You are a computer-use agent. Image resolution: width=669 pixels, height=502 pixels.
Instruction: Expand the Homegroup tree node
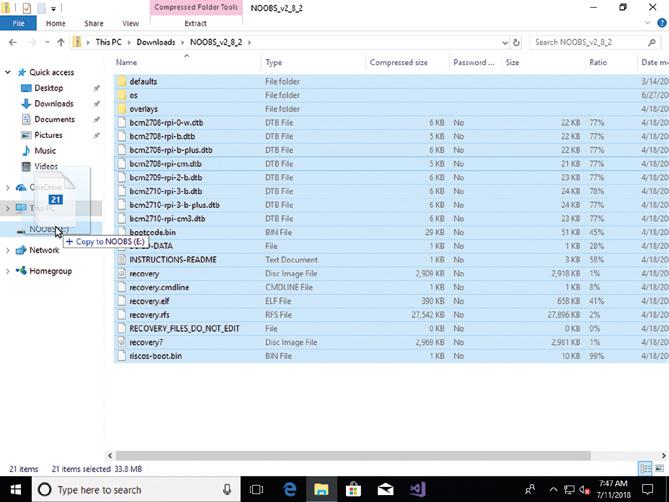[7, 271]
